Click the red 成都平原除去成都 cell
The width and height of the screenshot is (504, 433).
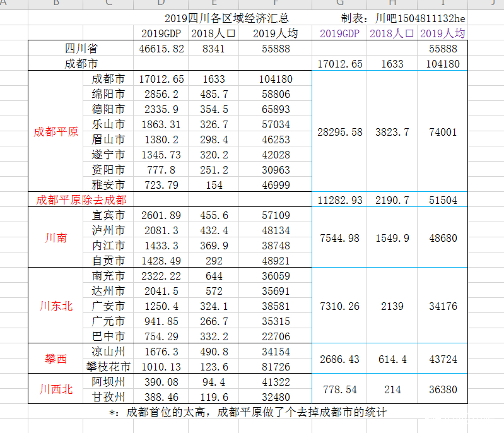point(81,199)
